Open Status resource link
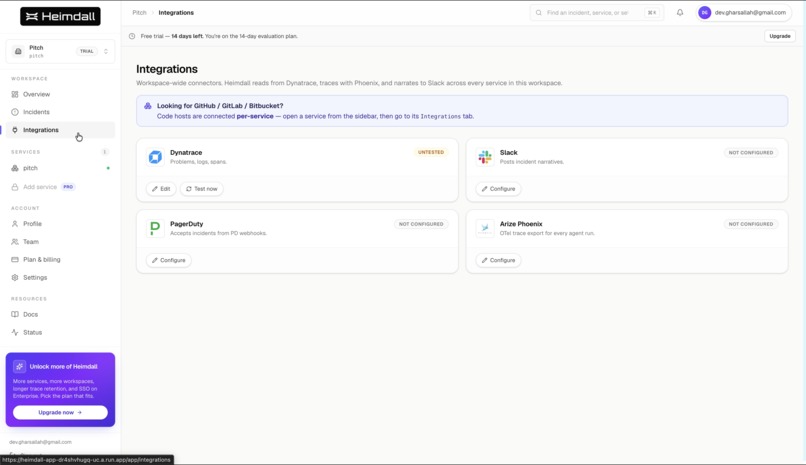Viewport: 806px width, 465px height. [60, 332]
